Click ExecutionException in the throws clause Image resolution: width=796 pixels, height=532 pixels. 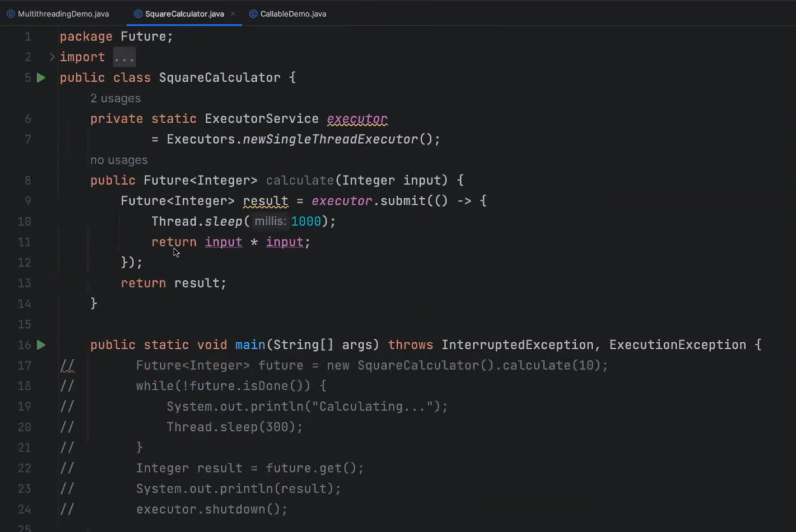pyautogui.click(x=678, y=345)
